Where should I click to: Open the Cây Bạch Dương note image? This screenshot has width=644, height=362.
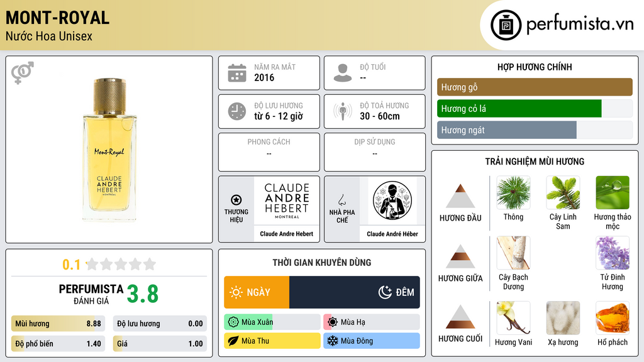point(513,253)
